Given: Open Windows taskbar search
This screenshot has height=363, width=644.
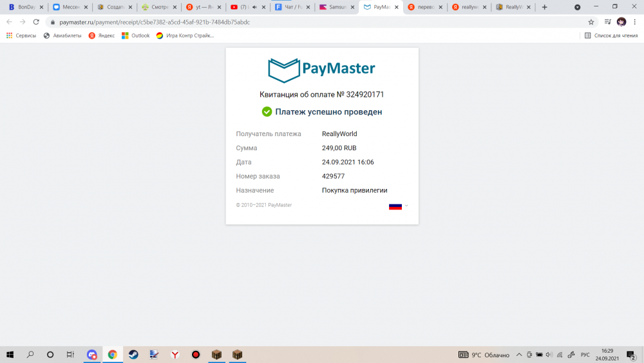Looking at the screenshot, I should point(30,355).
